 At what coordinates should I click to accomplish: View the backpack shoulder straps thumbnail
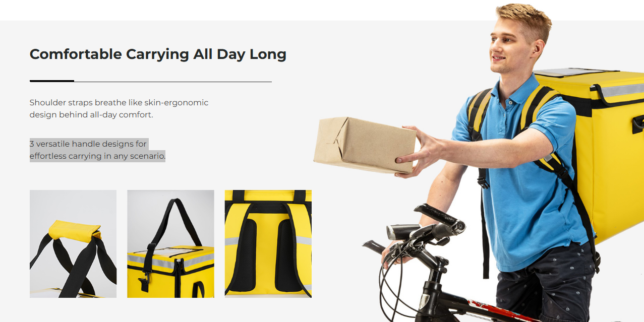[268, 244]
